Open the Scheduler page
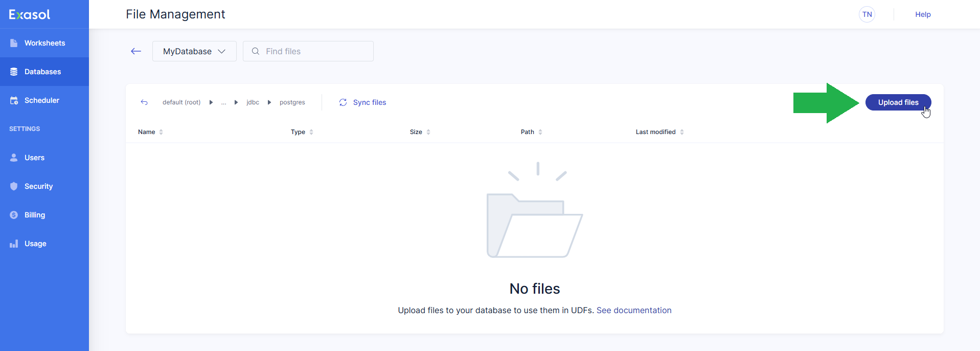Viewport: 980px width, 351px height. tap(41, 100)
